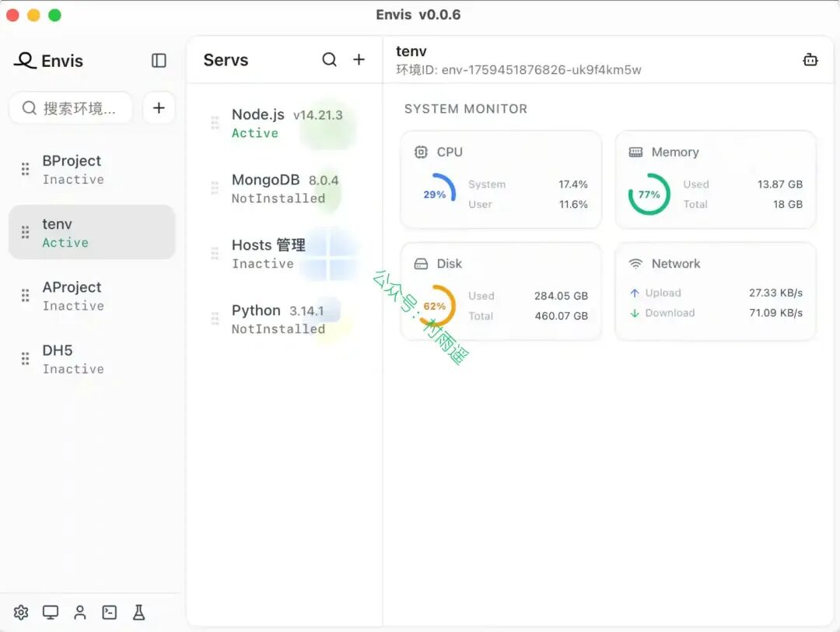Grab the Hosts 管理 drag handle
The height and width of the screenshot is (632, 840).
pyautogui.click(x=215, y=254)
